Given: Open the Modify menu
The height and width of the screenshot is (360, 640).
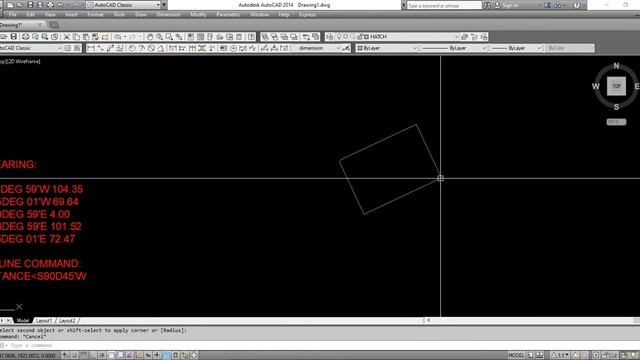Looking at the screenshot, I should (x=198, y=15).
